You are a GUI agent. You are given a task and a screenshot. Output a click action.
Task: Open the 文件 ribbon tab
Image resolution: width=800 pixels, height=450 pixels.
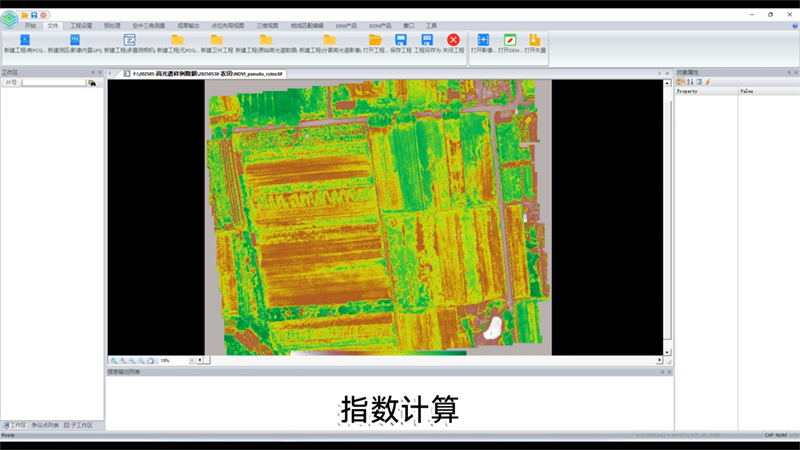(x=53, y=26)
